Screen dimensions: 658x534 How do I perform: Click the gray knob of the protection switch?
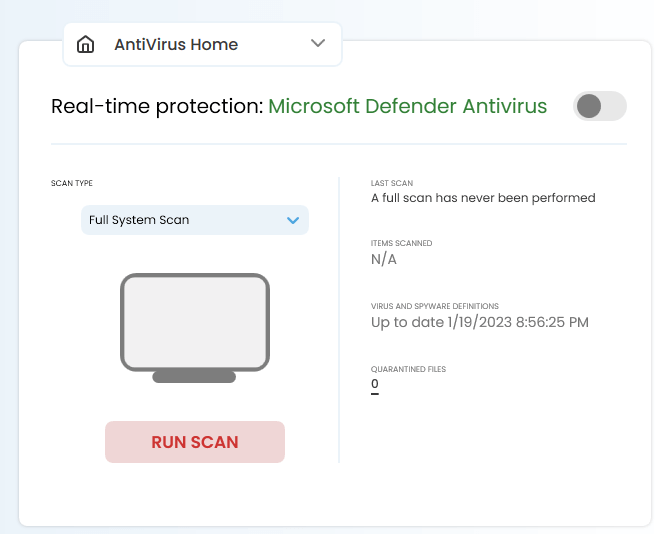tap(589, 106)
